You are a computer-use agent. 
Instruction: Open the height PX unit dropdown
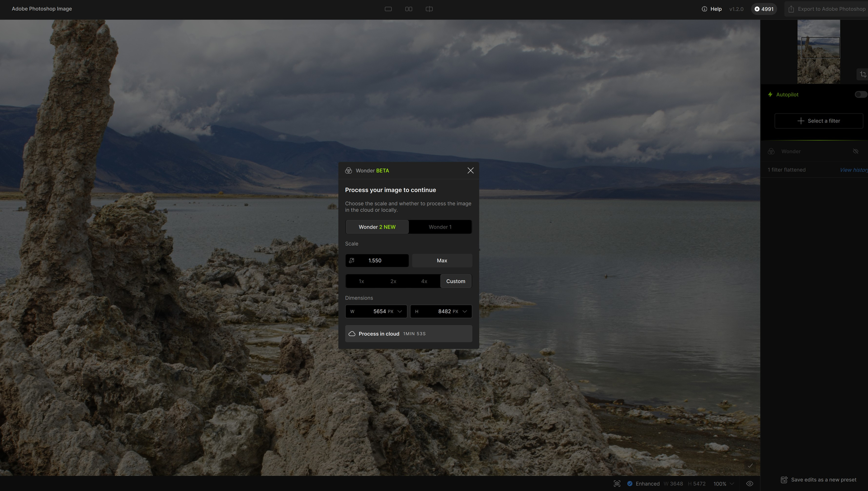click(464, 311)
